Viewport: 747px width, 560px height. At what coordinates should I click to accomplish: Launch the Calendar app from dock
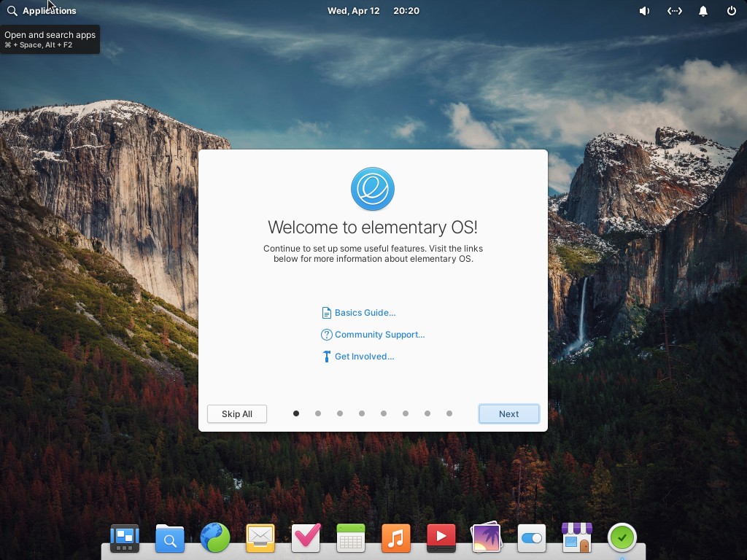351,538
